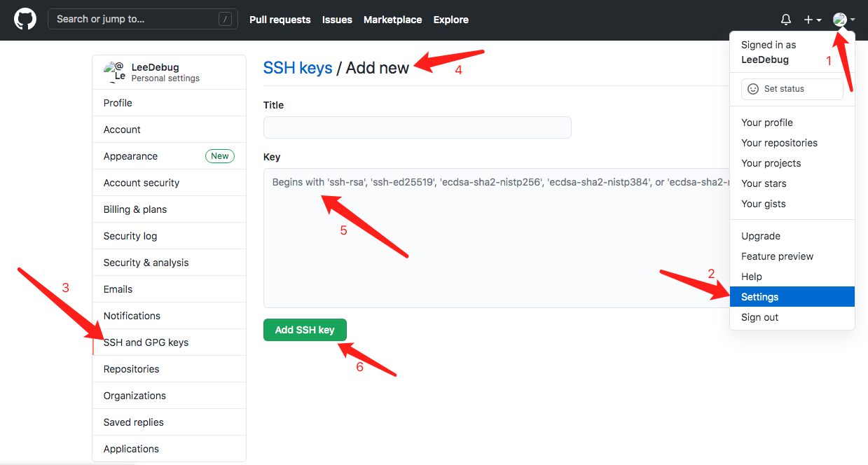This screenshot has height=465, width=868.
Task: Open the Emails settings
Action: click(169, 289)
